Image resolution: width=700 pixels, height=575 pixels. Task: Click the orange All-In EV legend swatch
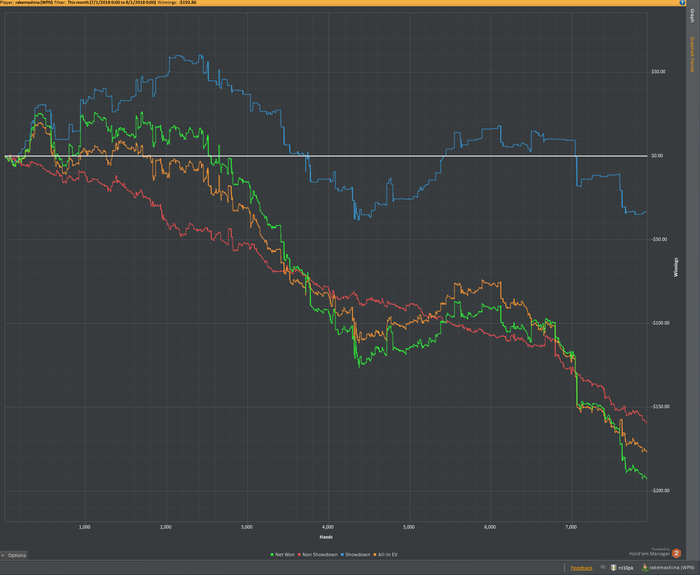click(375, 554)
